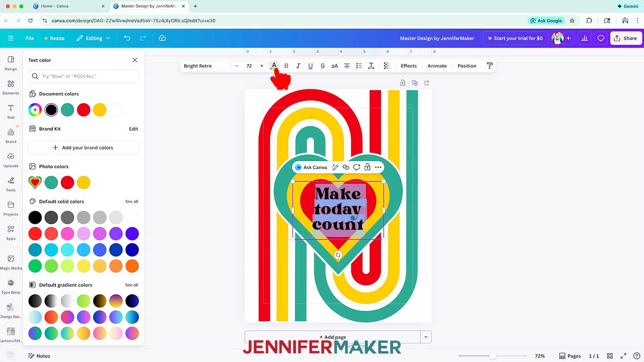The width and height of the screenshot is (644, 362).
Task: Toggle Italic formatting
Action: (298, 66)
